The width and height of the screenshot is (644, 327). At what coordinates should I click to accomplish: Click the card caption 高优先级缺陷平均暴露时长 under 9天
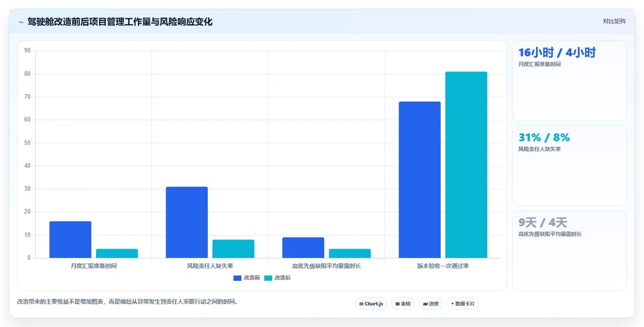tap(550, 234)
